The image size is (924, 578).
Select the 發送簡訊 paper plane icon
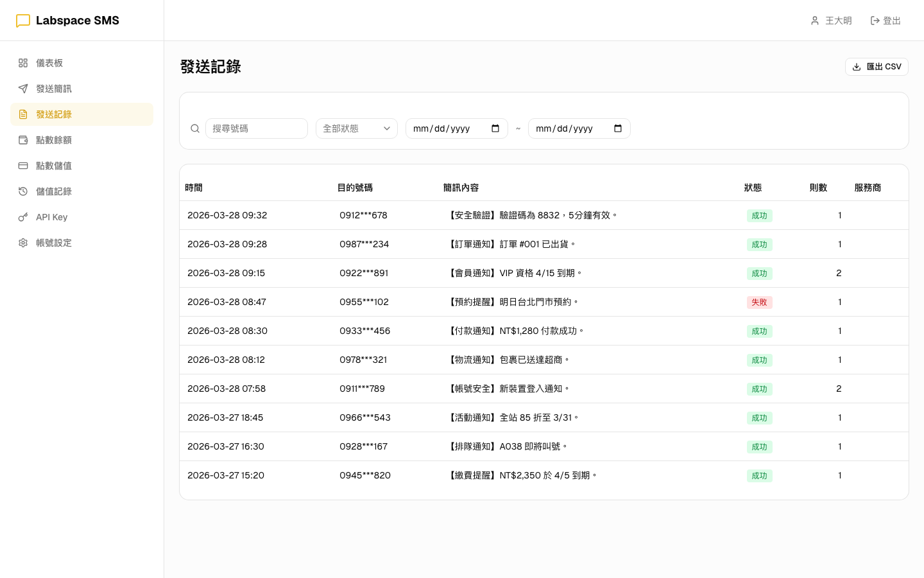23,89
